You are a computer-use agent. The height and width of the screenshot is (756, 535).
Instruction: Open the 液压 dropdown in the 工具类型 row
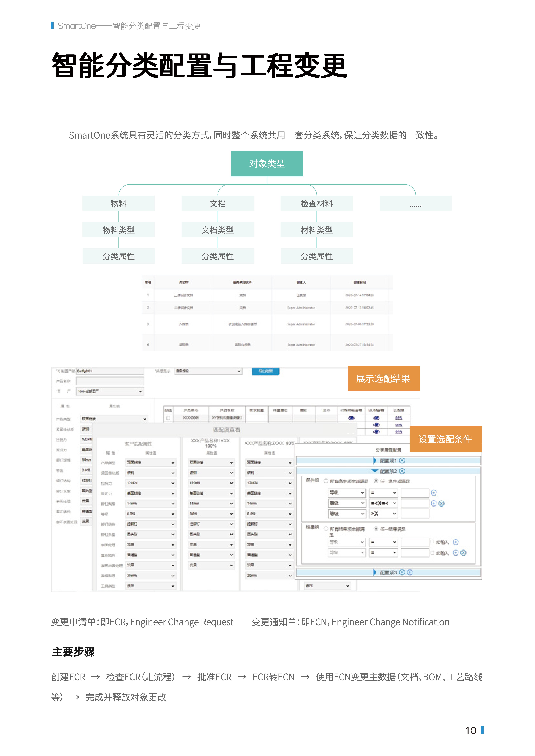tap(151, 586)
